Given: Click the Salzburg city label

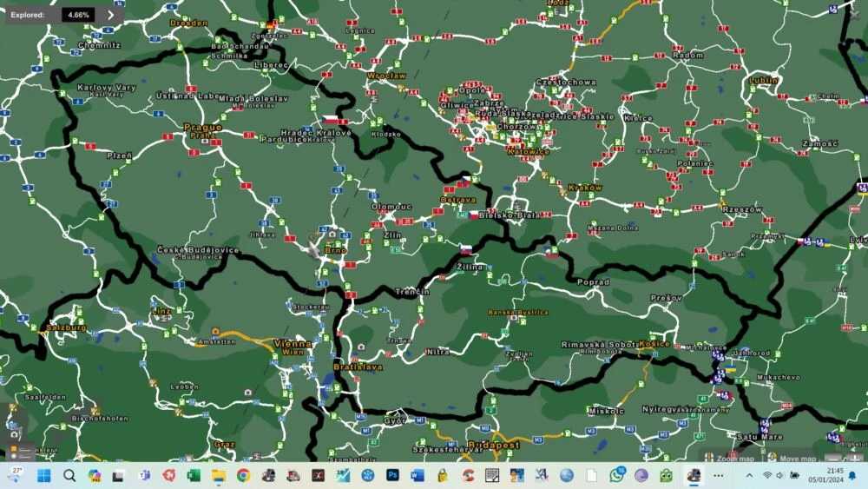Looking at the screenshot, I should (x=64, y=327).
